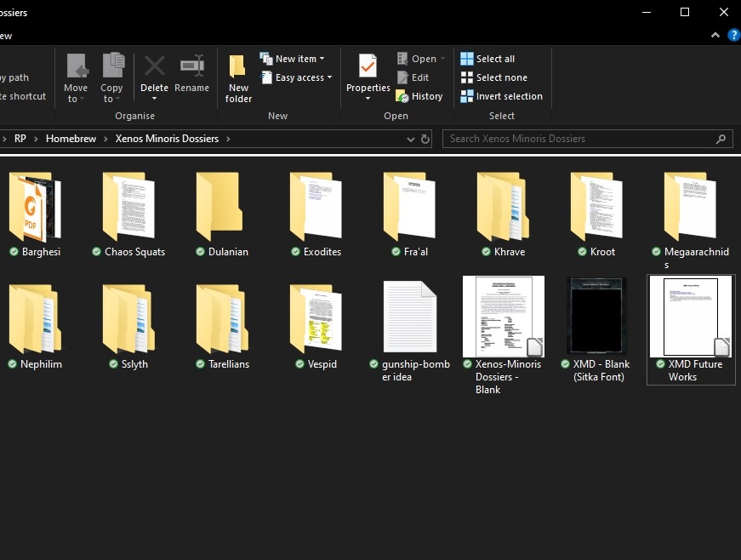Refresh the current folder view
The image size is (741, 560).
pos(425,139)
